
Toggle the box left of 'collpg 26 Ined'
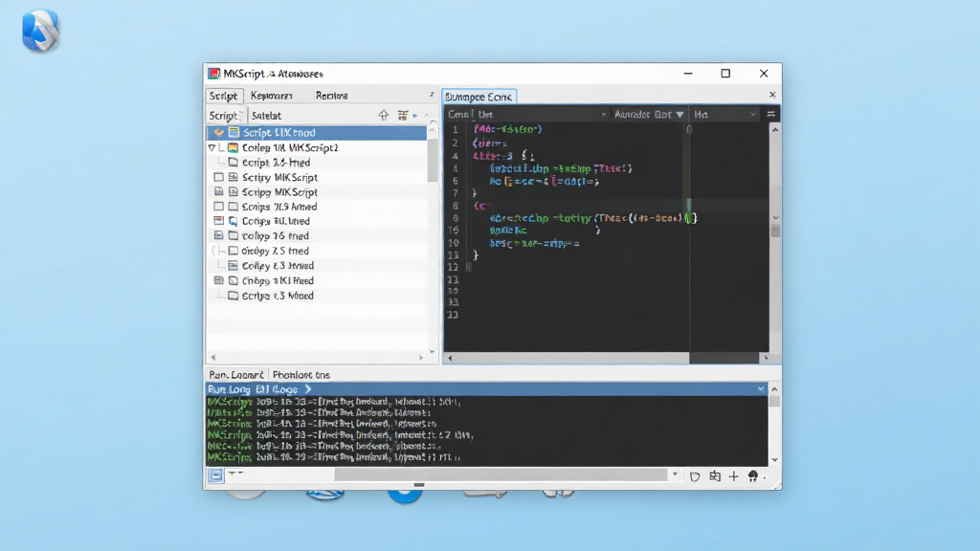click(218, 235)
